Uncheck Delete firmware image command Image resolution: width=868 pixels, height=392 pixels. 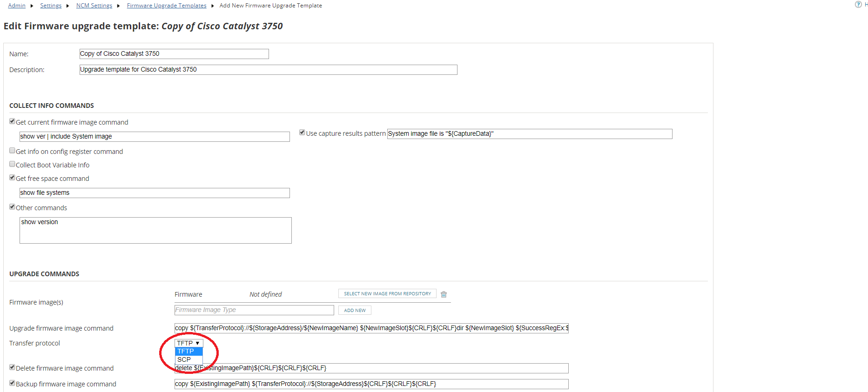[12, 367]
